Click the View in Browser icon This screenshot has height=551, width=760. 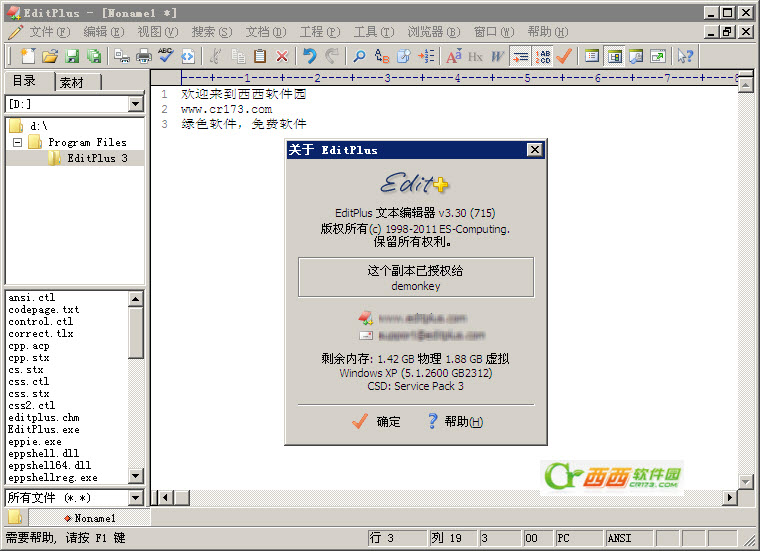coord(188,56)
